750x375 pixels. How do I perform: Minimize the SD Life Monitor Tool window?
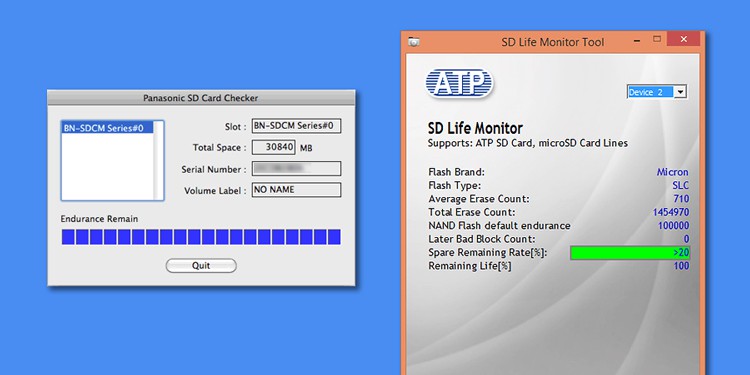coord(637,40)
